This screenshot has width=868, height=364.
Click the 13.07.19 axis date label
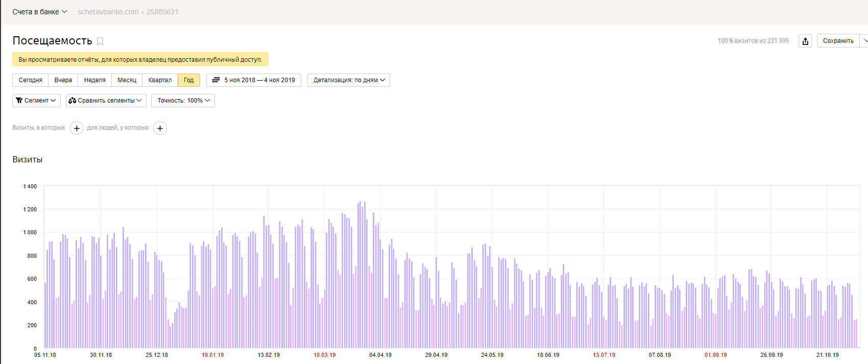pos(604,355)
